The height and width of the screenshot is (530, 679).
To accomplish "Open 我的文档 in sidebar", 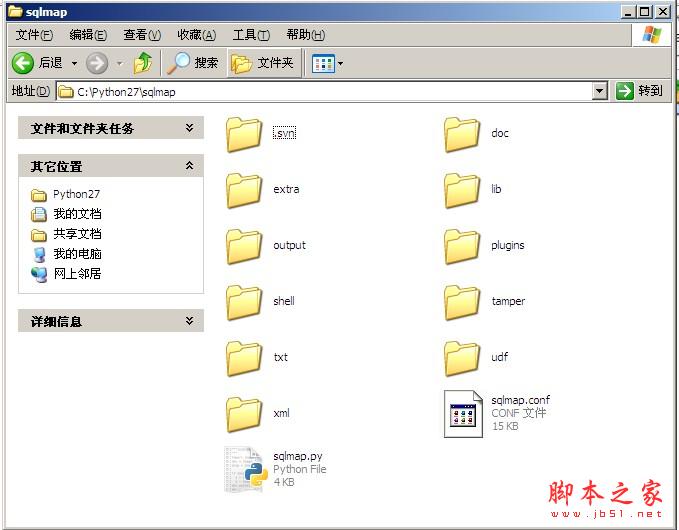I will tap(78, 214).
